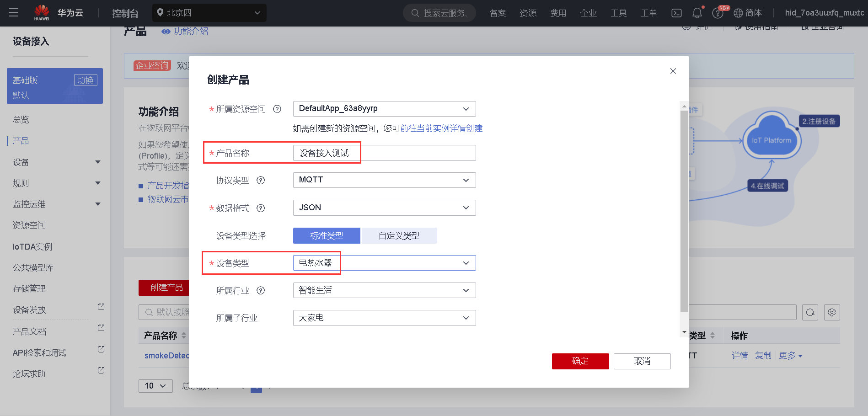The width and height of the screenshot is (868, 416).
Task: Open API检索和调试 external link icon
Action: pos(101,349)
